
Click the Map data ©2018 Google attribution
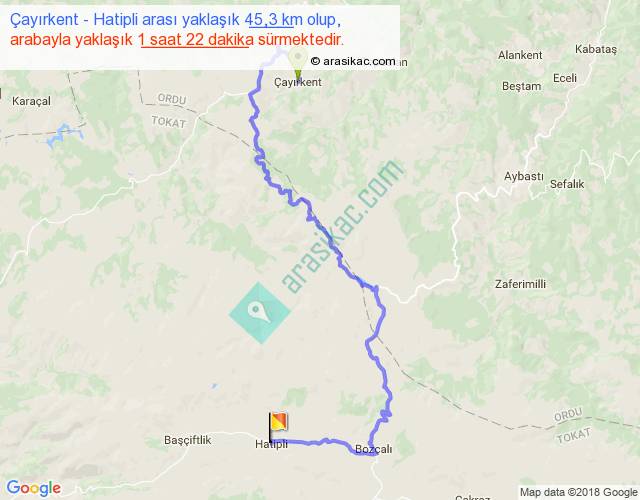(x=578, y=492)
